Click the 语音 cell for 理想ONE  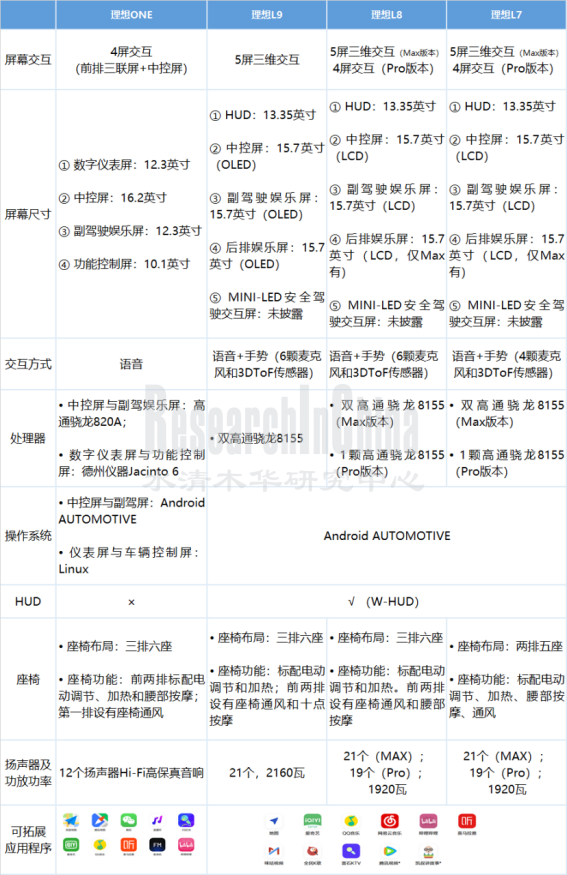click(x=131, y=364)
